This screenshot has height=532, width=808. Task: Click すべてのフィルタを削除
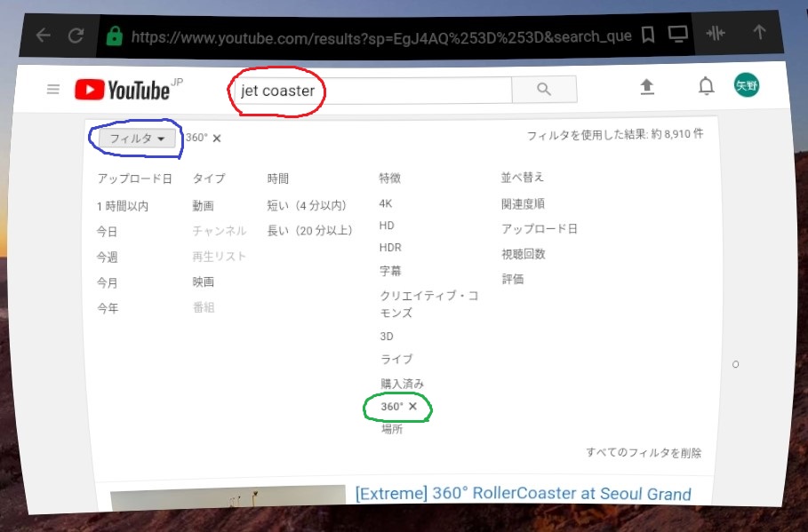[644, 453]
